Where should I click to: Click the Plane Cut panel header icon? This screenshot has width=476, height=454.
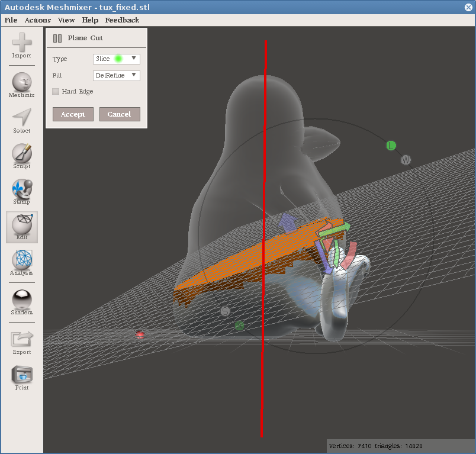(57, 38)
